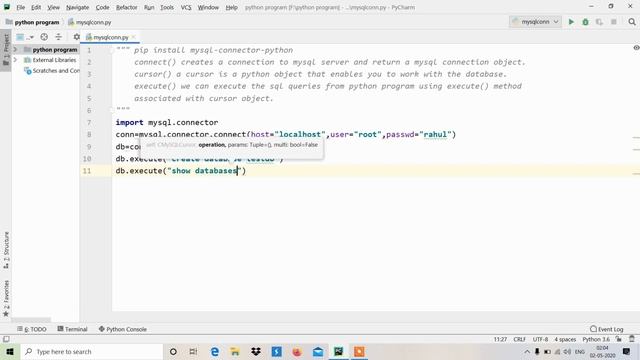Screen dimensions: 640x360
Task: Open the Structure tool window stripe
Action: (6, 250)
